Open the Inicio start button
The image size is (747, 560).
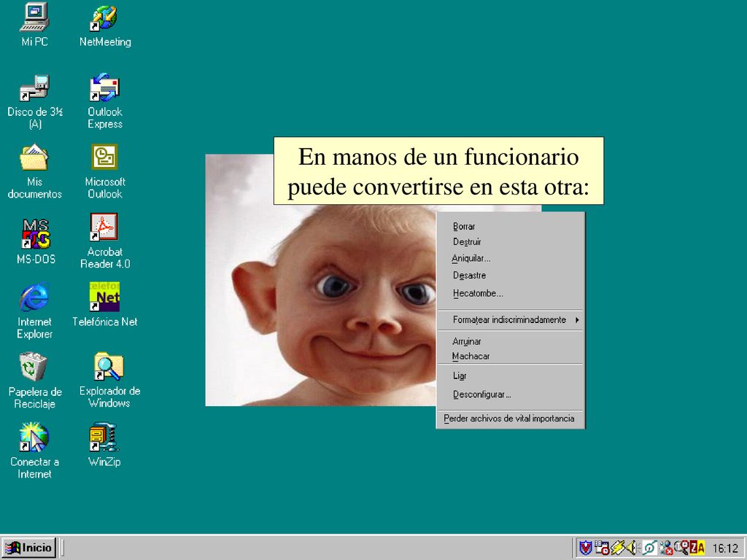pos(29,548)
